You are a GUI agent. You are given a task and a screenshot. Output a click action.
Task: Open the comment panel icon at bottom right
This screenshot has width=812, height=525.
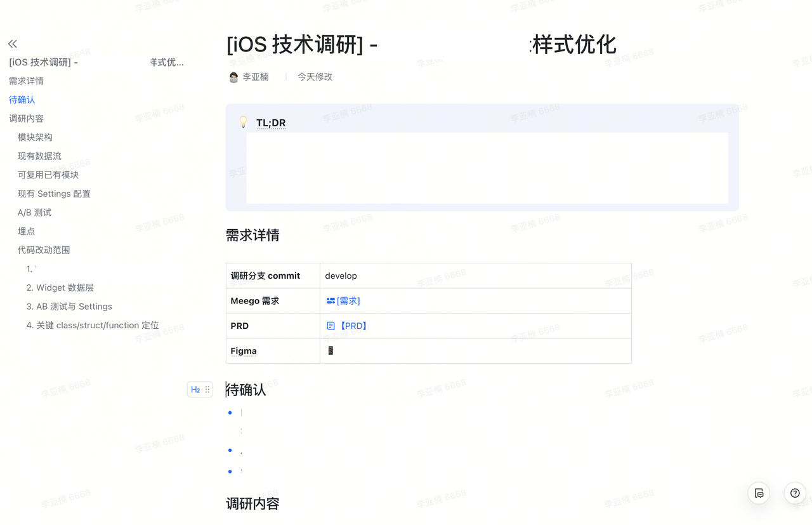(759, 493)
